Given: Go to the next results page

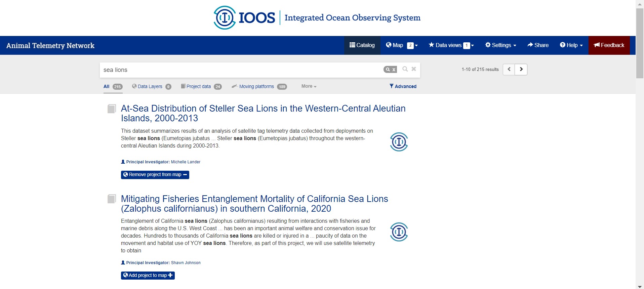Looking at the screenshot, I should click(521, 69).
